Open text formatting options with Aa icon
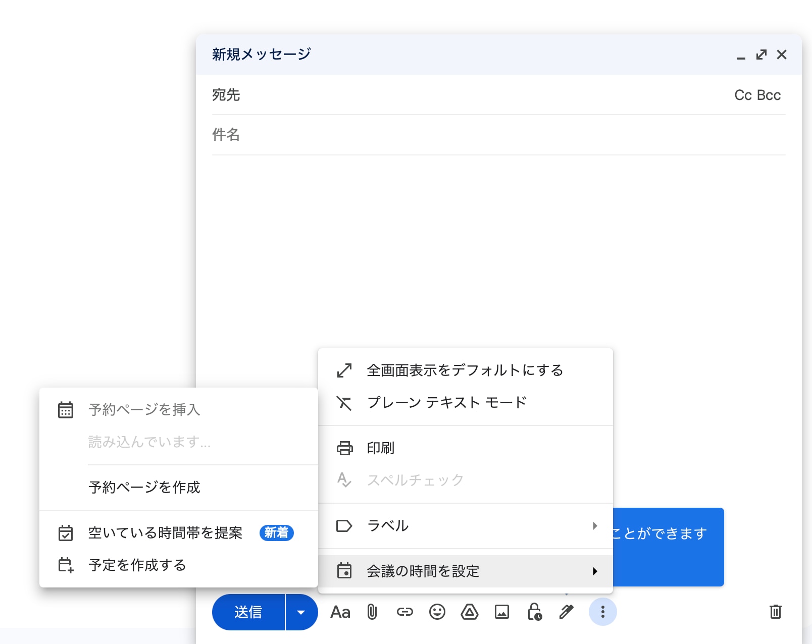The image size is (812, 644). click(340, 612)
